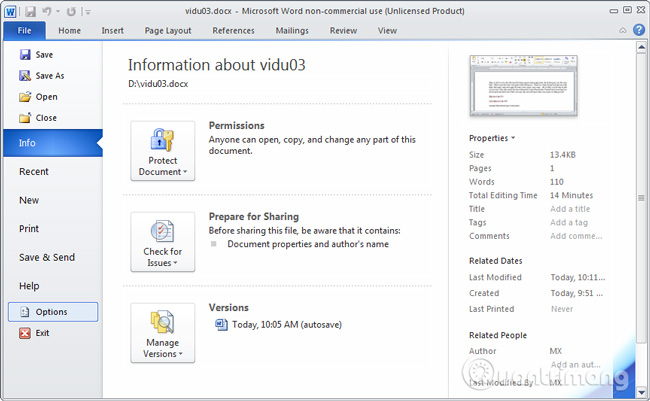The image size is (650, 401).
Task: Click the Redo icon in Quick Access Toolbar
Action: coord(71,11)
